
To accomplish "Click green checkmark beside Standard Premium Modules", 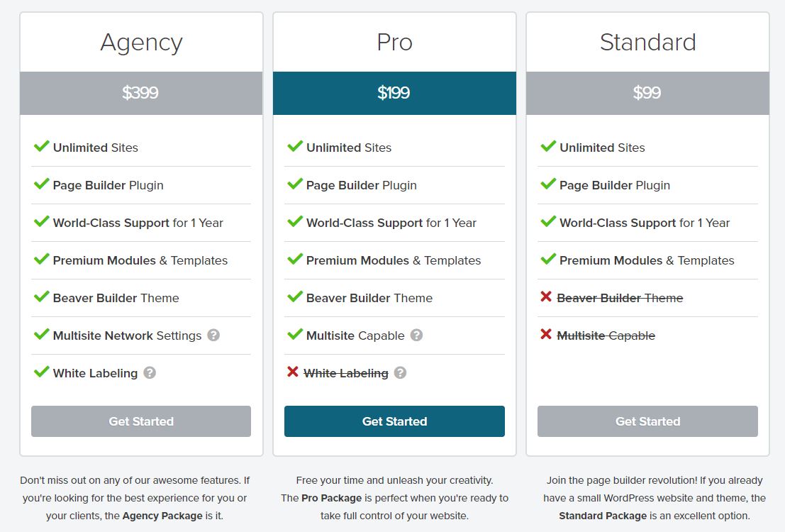I will tap(548, 258).
